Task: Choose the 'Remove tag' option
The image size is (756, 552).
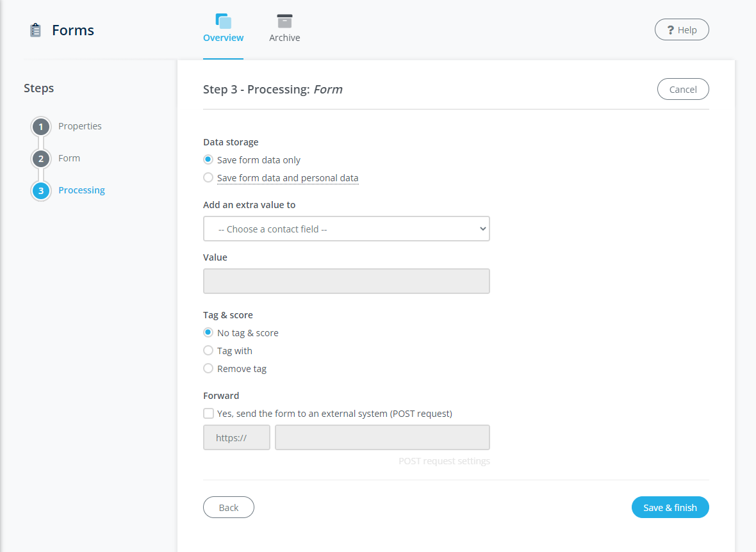Action: click(x=208, y=369)
